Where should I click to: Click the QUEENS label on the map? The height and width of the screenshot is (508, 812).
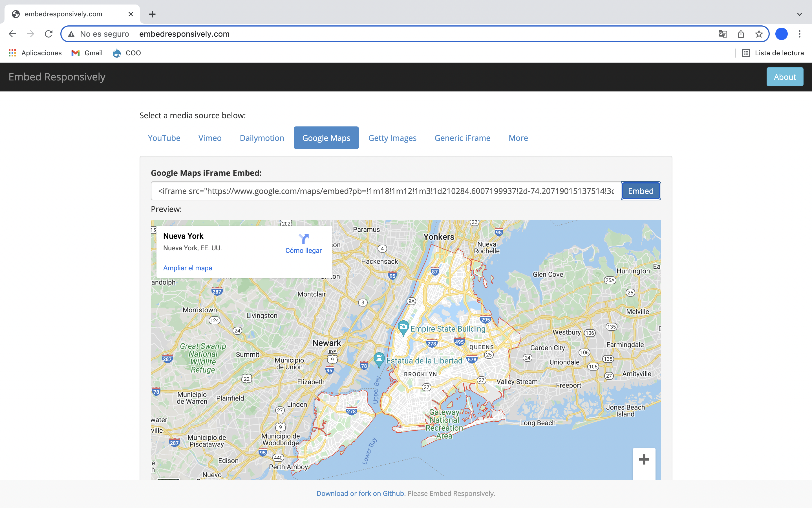click(482, 347)
